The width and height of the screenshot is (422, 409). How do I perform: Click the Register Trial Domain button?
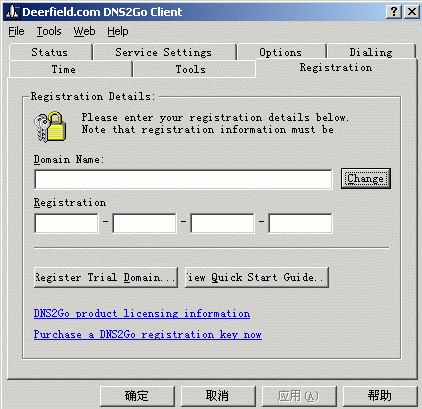click(106, 277)
